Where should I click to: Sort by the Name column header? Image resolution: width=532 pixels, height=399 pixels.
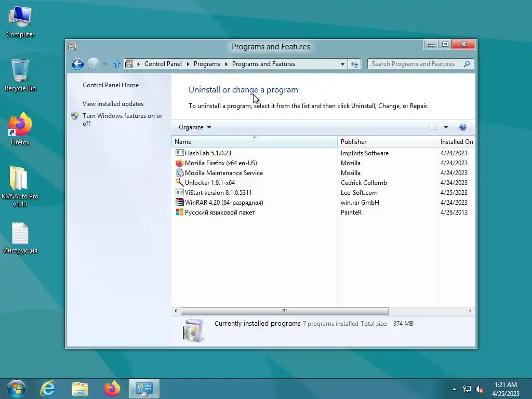pyautogui.click(x=255, y=141)
